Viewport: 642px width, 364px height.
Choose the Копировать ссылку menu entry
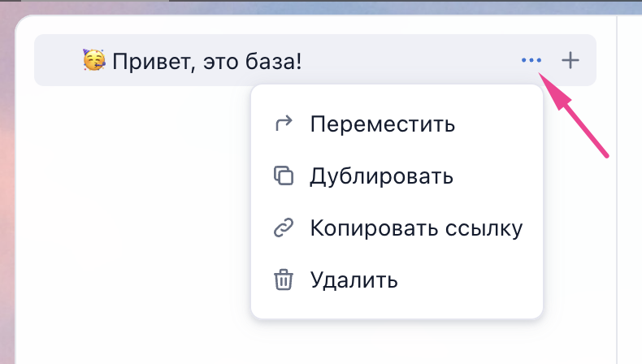click(397, 227)
